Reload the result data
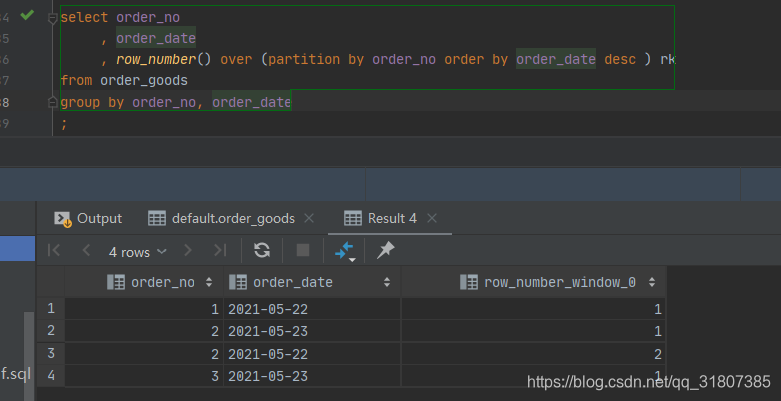This screenshot has height=401, width=781. 262,250
